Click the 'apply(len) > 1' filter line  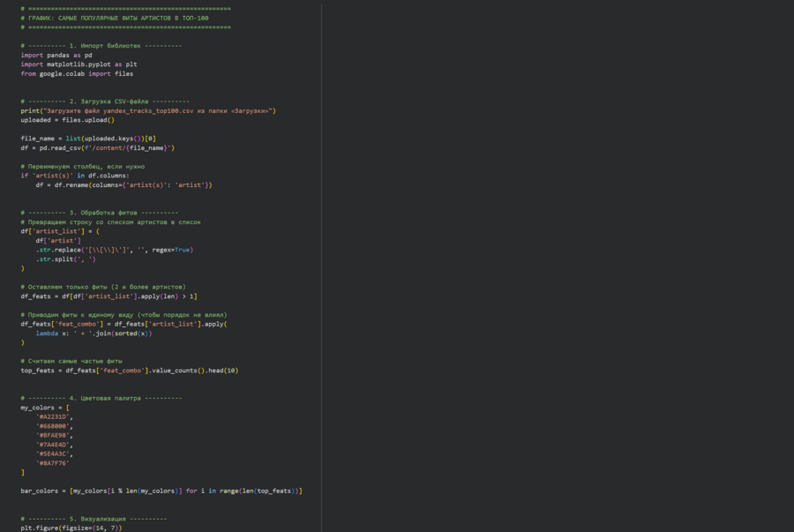pyautogui.click(x=109, y=296)
